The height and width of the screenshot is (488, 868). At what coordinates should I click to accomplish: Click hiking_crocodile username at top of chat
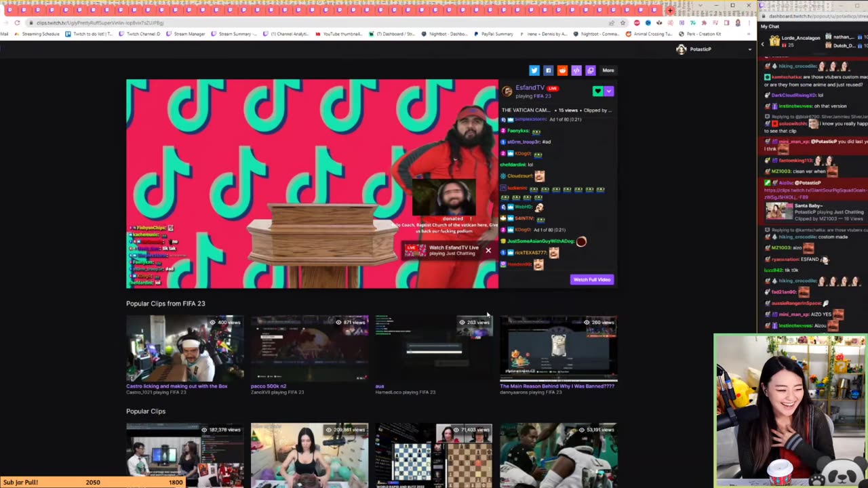[797, 66]
